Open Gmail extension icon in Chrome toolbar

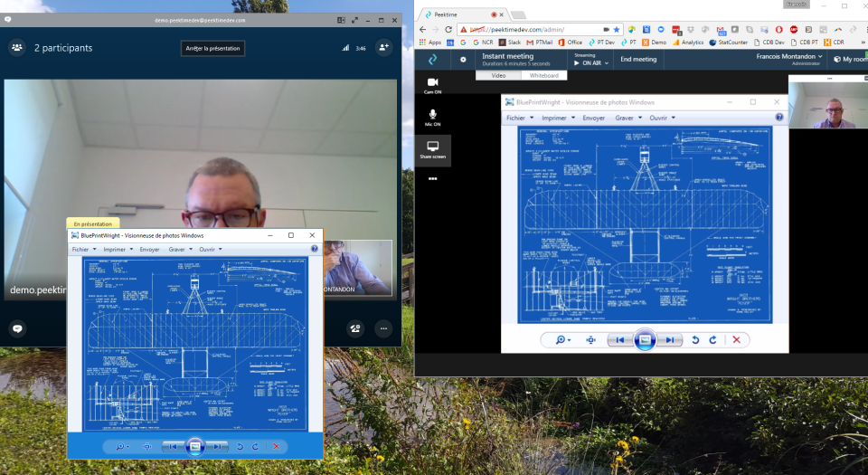pyautogui.click(x=721, y=29)
